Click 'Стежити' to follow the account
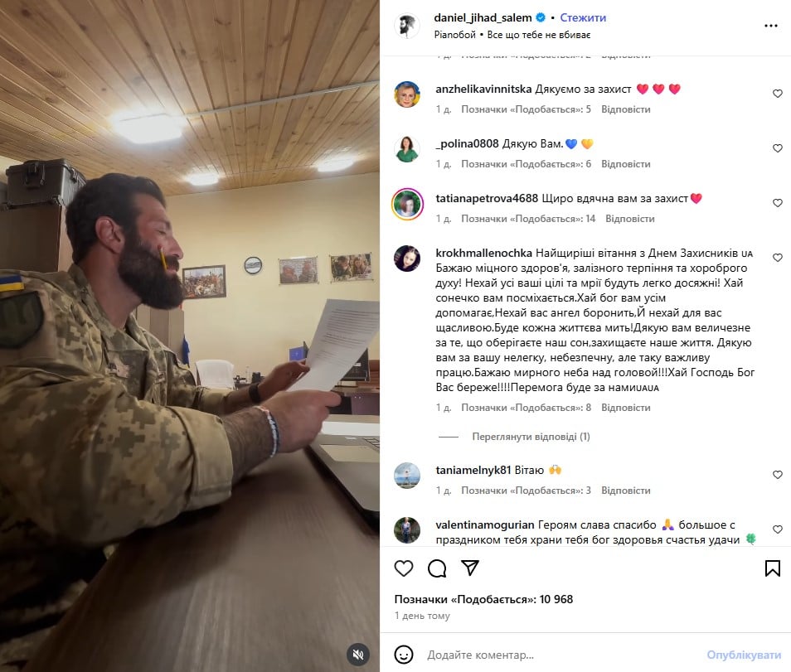Image resolution: width=791 pixels, height=672 pixels. coord(583,17)
